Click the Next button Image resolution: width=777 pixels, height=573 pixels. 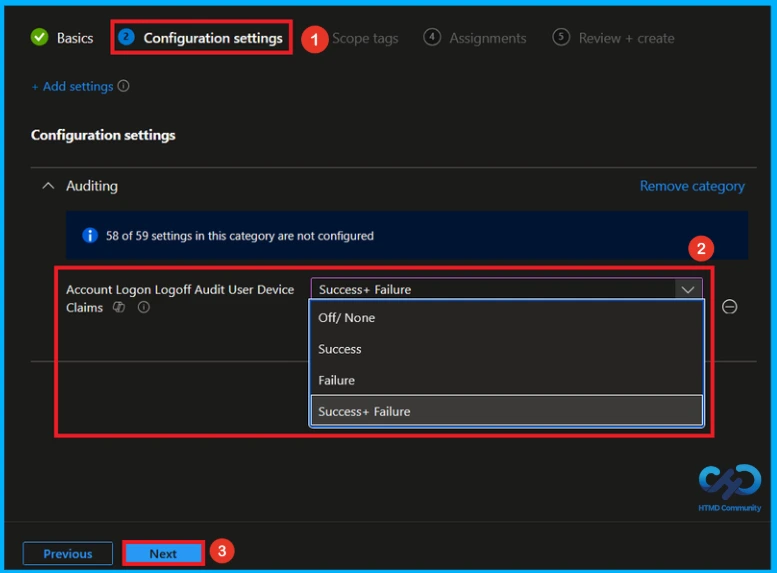(163, 553)
